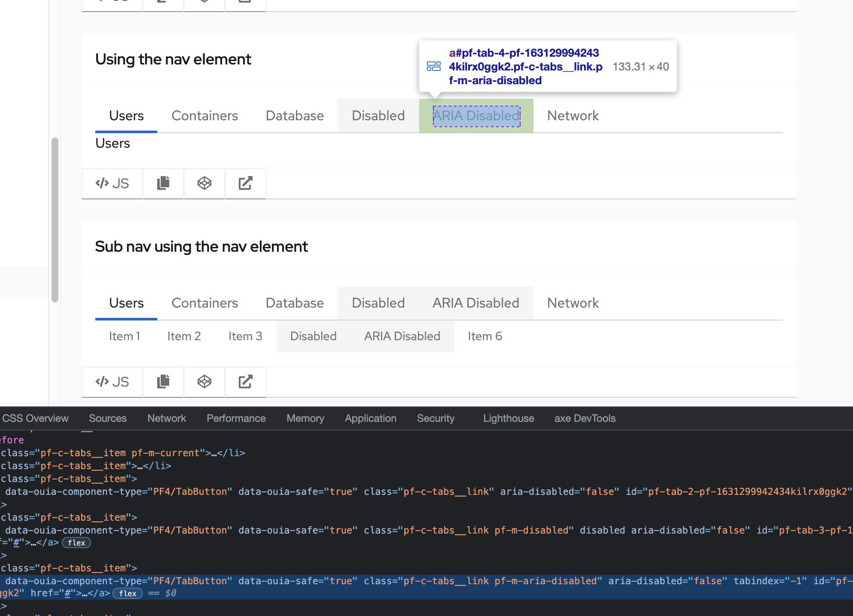Switch to the axe DevTools panel
The width and height of the screenshot is (853, 616).
pyautogui.click(x=585, y=418)
